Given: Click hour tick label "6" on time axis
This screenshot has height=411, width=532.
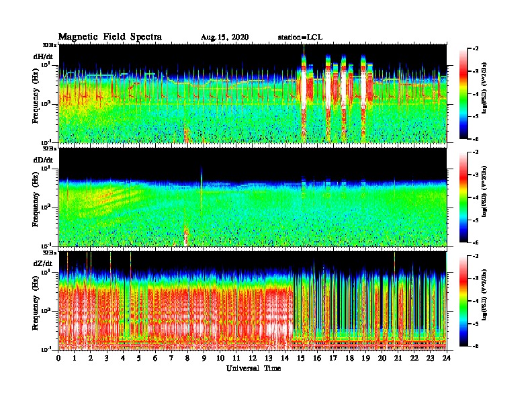Looking at the screenshot, I should click(x=155, y=359).
